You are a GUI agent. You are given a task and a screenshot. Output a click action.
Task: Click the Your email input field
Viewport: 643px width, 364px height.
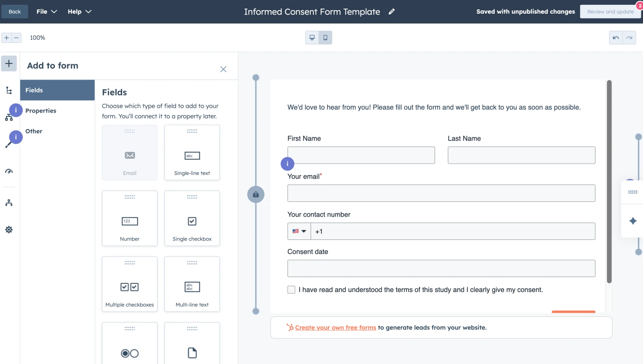441,193
